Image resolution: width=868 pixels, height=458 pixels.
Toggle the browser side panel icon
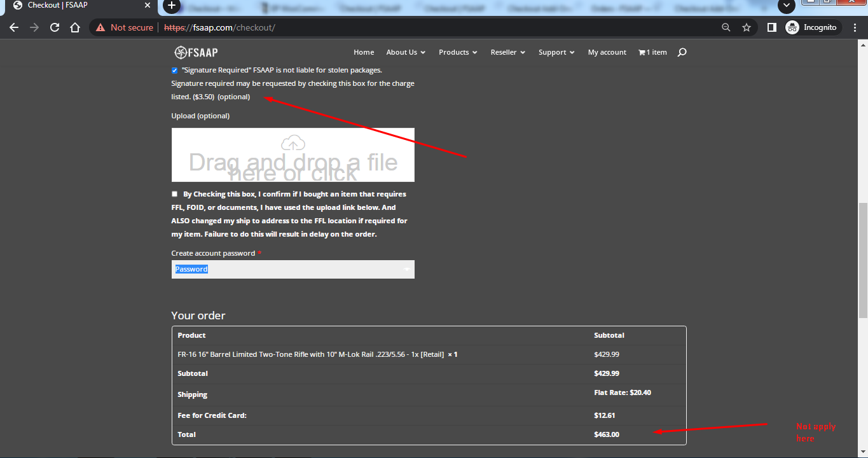click(x=771, y=27)
